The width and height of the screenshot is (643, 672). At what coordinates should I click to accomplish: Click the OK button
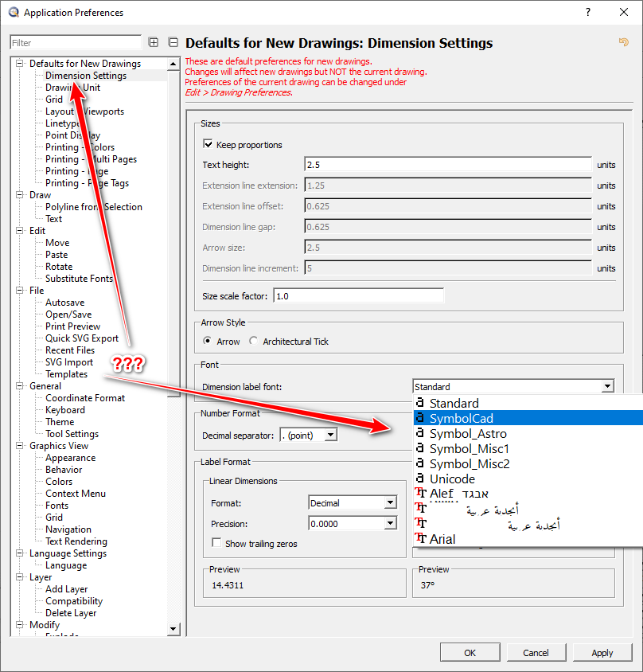(470, 652)
